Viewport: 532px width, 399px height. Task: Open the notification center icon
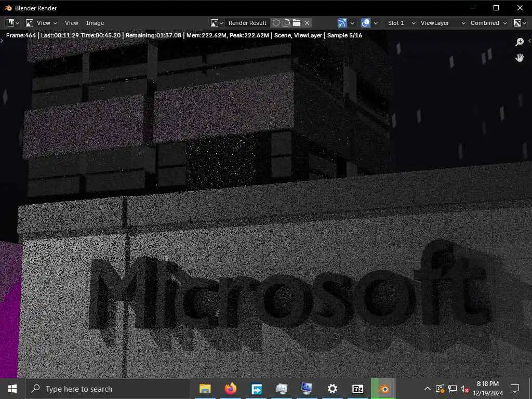coord(515,389)
